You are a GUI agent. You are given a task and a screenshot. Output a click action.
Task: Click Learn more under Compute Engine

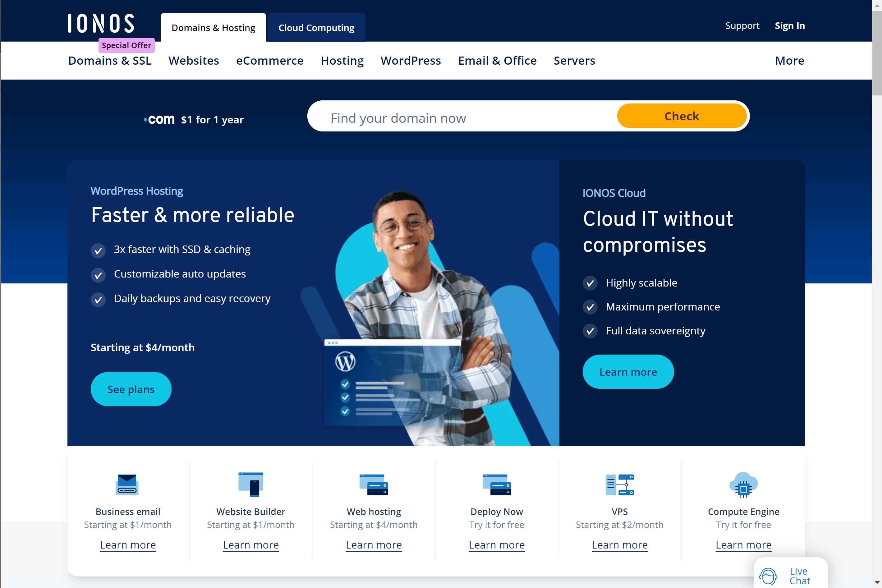pos(744,544)
